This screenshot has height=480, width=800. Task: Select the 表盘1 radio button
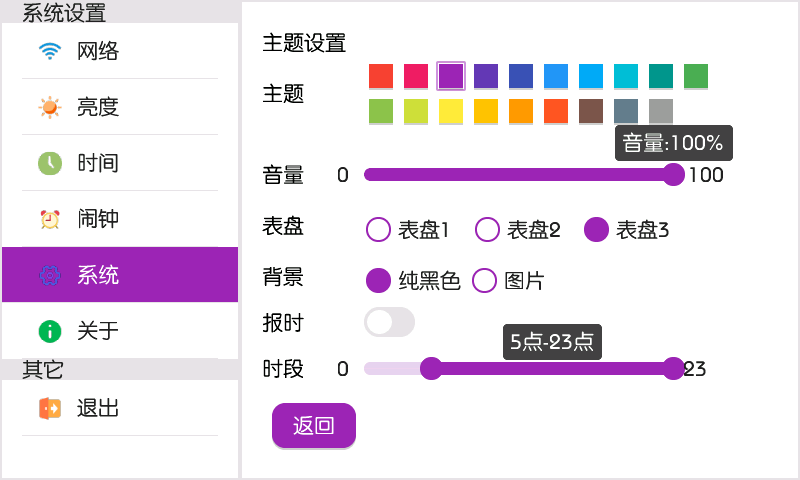[378, 230]
